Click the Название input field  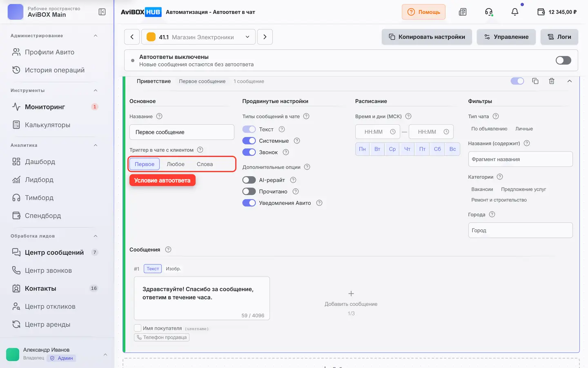coord(182,132)
